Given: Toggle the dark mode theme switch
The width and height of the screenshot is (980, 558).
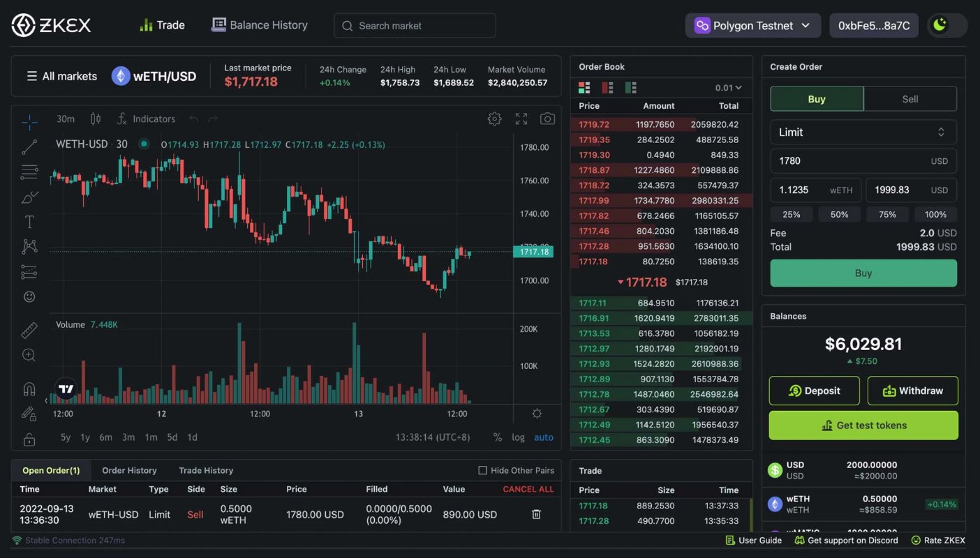Looking at the screenshot, I should click(947, 26).
